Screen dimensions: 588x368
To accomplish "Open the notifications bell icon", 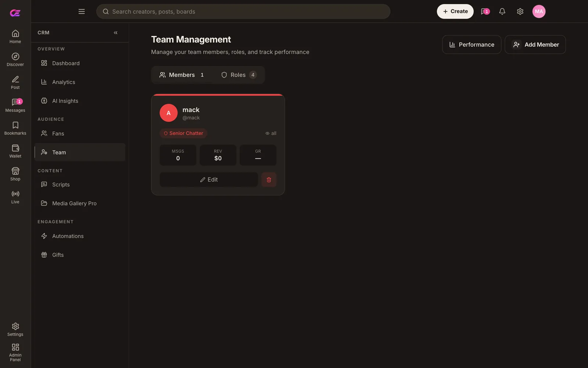I will pyautogui.click(x=502, y=11).
